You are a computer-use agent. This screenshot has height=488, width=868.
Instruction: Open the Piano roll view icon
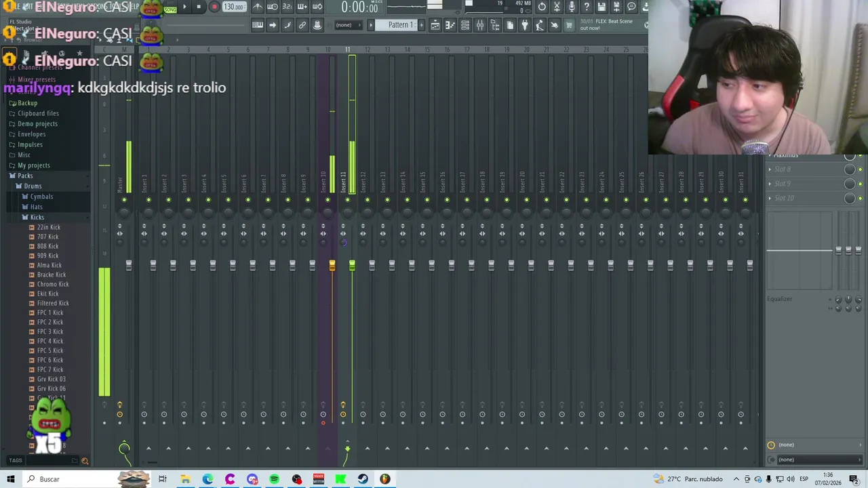coord(450,25)
